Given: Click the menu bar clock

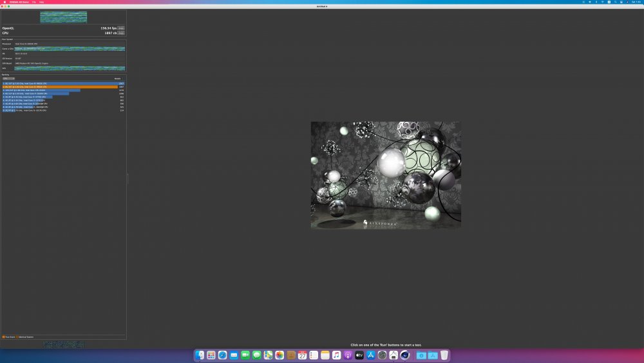Looking at the screenshot, I should click(636, 2).
